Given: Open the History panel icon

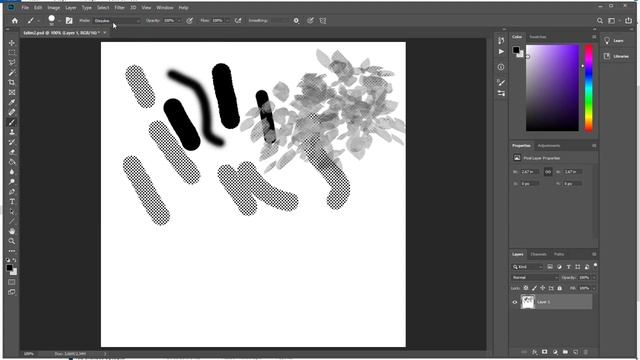Looking at the screenshot, I should coord(501,40).
